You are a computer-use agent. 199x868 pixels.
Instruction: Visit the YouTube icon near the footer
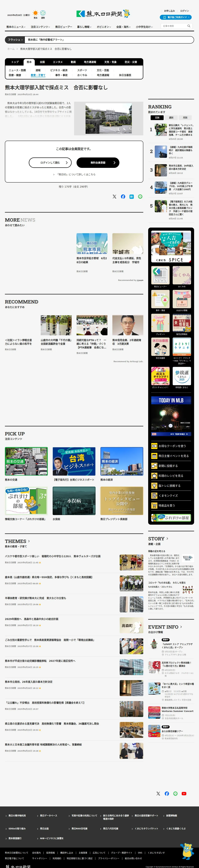pyautogui.click(x=184, y=793)
